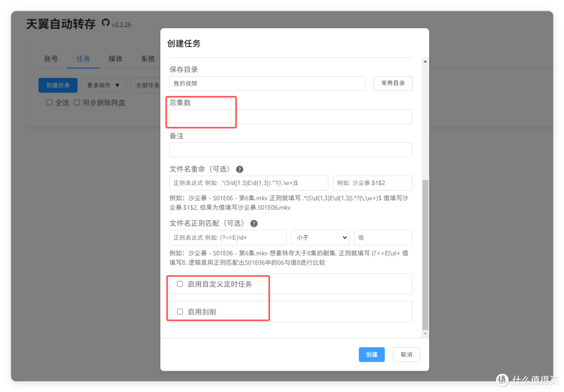Viewport: 564px width, 392px height.
Task: Switch to the 账号 tab
Action: pos(51,59)
